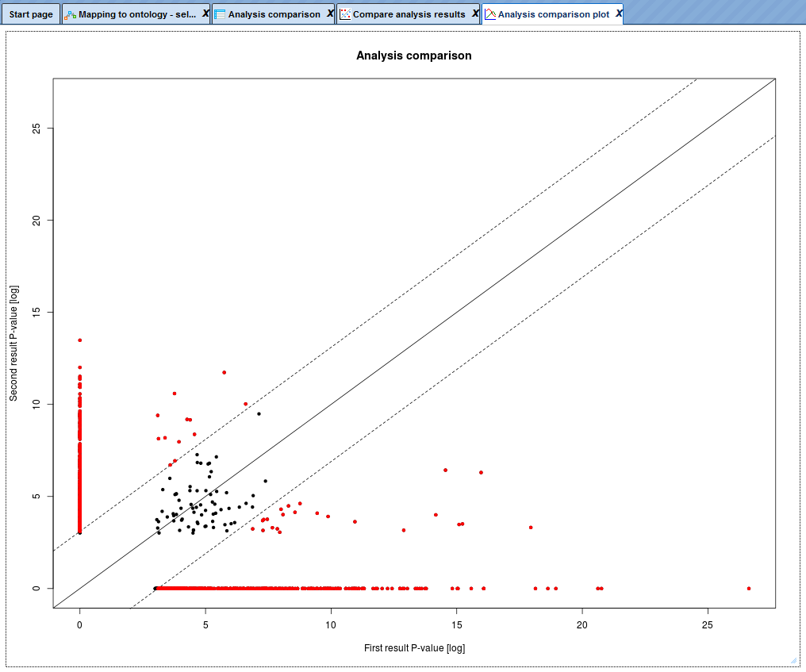Switch to the Analysis comparison tab

(x=274, y=14)
